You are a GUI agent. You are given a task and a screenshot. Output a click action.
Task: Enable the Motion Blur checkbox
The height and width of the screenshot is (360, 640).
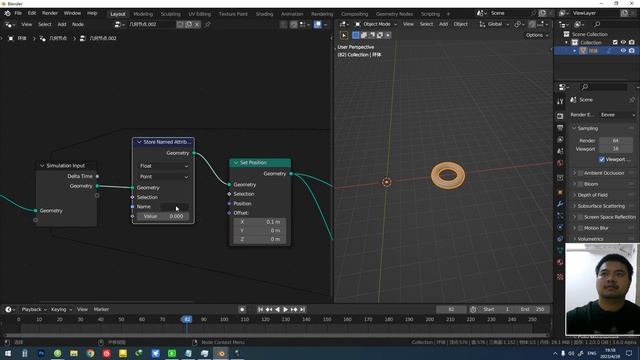[580, 228]
